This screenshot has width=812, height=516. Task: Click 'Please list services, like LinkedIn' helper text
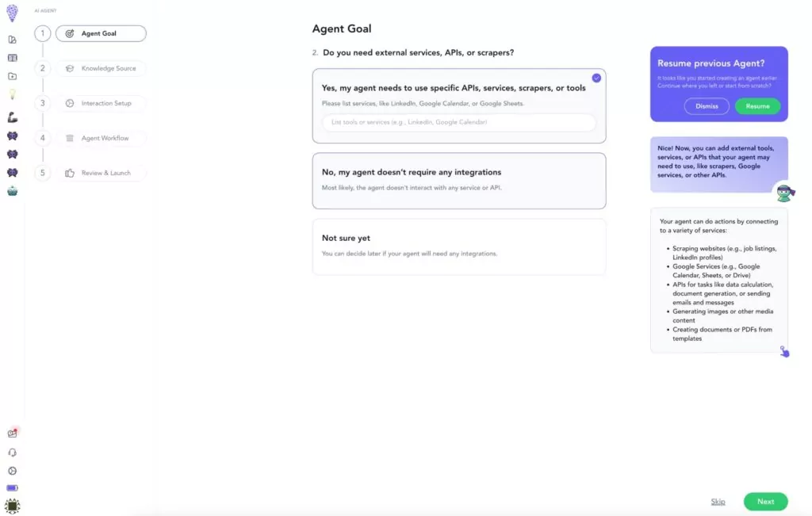[x=423, y=104]
